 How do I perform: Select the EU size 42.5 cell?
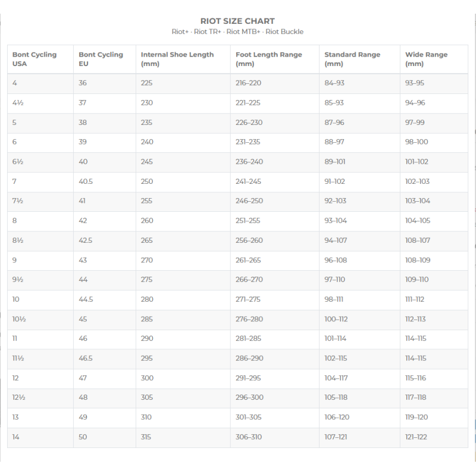(86, 240)
